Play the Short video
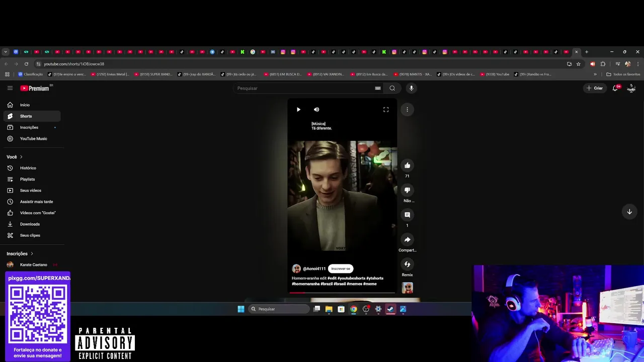Screen dimensions: 644x362 (x=298, y=109)
